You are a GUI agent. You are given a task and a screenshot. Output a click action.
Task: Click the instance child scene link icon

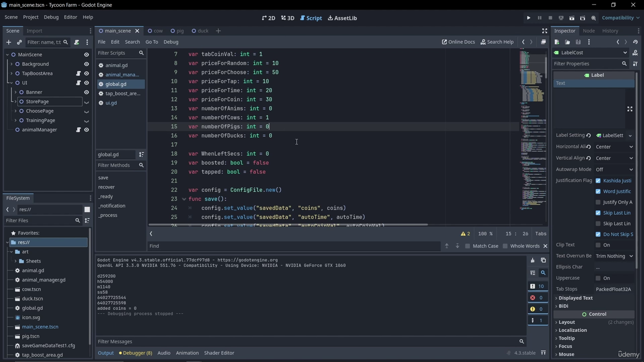[20, 42]
